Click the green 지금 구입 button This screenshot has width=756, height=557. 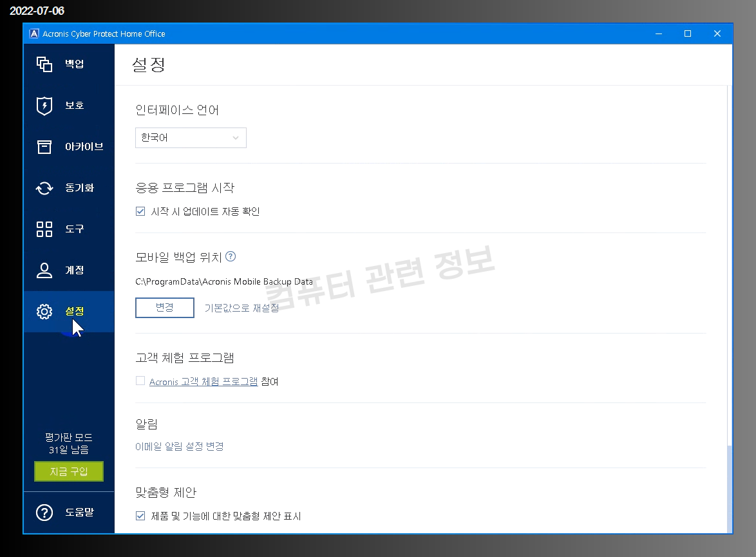69,471
